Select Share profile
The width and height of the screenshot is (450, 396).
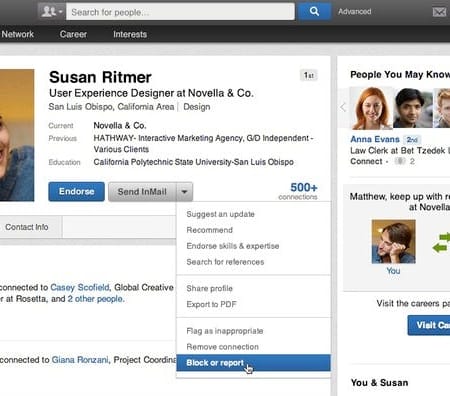pos(209,288)
